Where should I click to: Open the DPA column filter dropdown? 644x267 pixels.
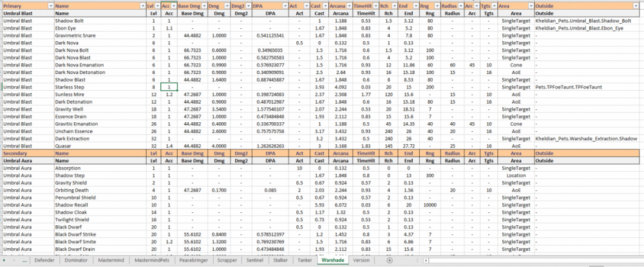coord(283,5)
